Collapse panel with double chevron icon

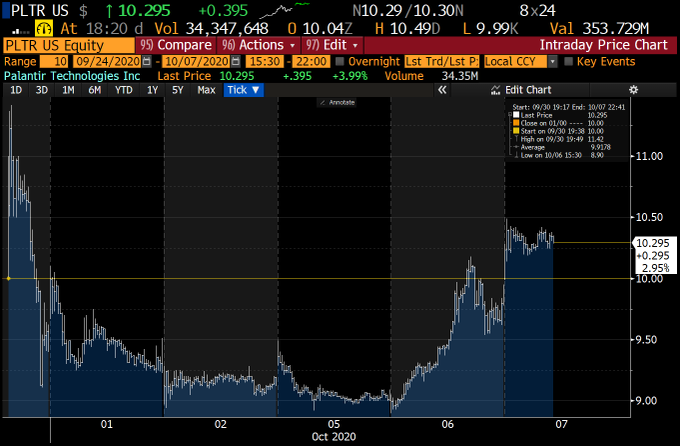click(442, 90)
